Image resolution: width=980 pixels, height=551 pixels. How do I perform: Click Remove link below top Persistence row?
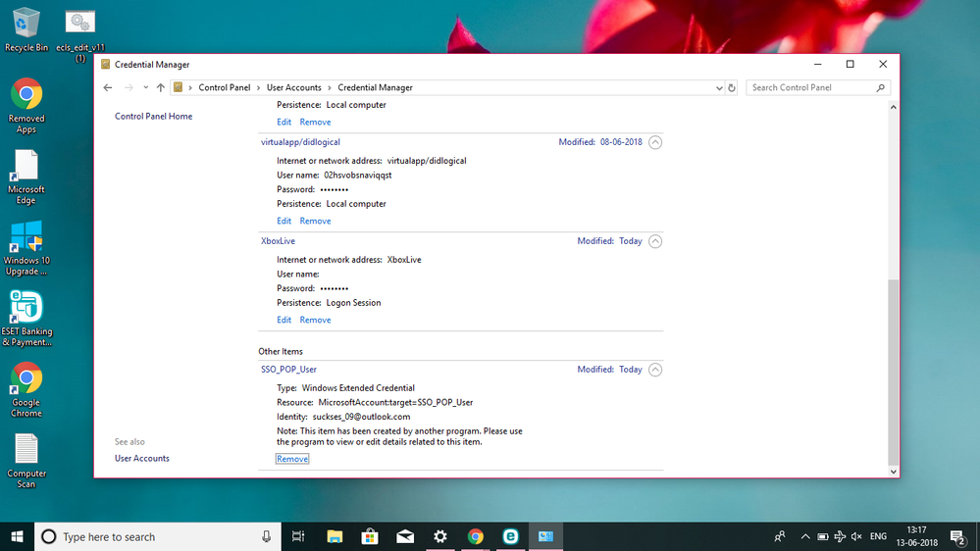click(315, 122)
